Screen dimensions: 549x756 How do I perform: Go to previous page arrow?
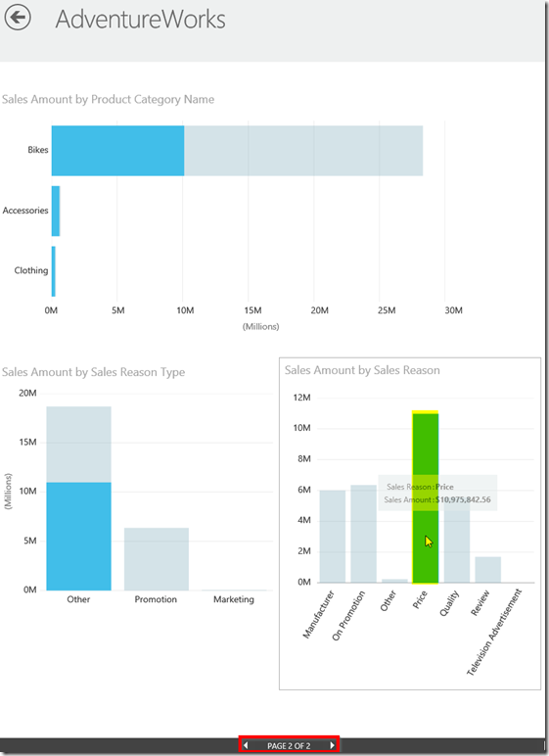pyautogui.click(x=246, y=745)
